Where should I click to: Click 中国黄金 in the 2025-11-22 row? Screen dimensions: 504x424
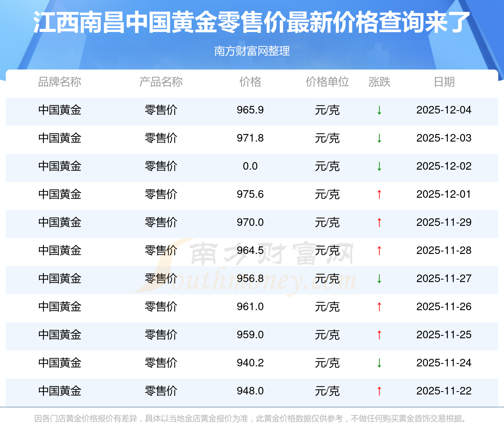pos(60,391)
